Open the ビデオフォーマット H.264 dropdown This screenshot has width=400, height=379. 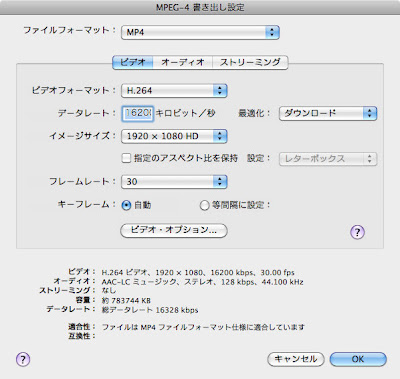[x=174, y=90]
